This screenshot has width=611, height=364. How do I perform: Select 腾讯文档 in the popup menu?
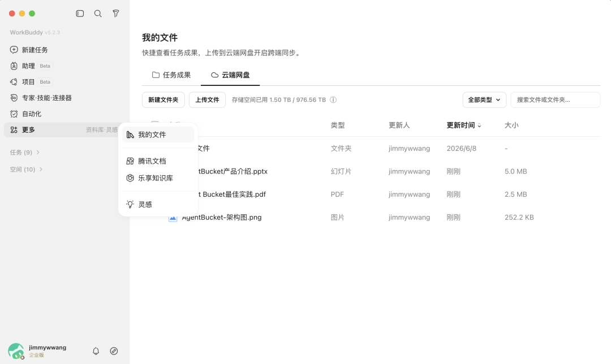(158, 161)
